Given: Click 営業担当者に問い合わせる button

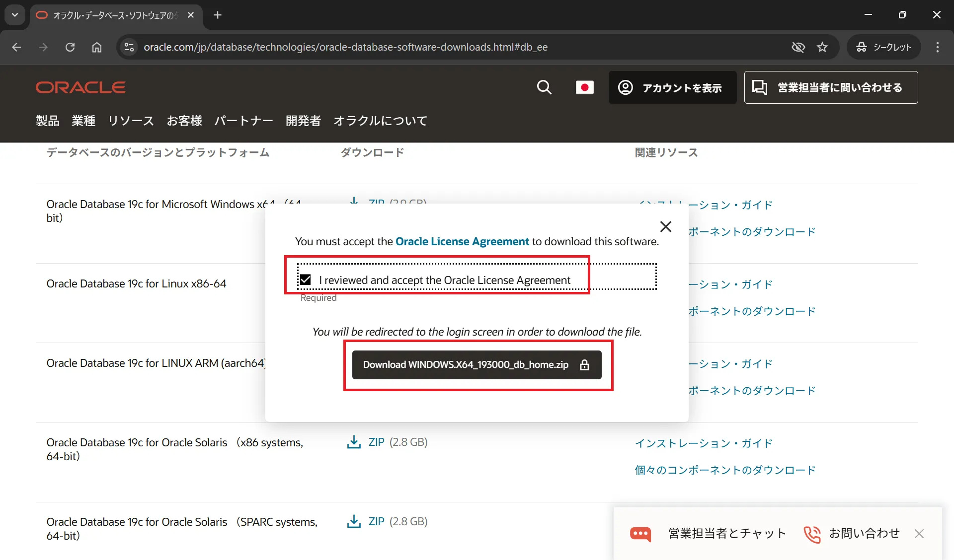Looking at the screenshot, I should [831, 87].
